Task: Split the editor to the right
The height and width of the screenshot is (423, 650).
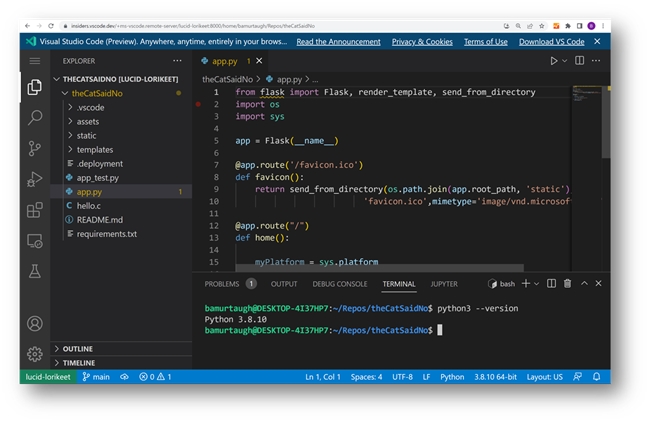Action: 580,61
